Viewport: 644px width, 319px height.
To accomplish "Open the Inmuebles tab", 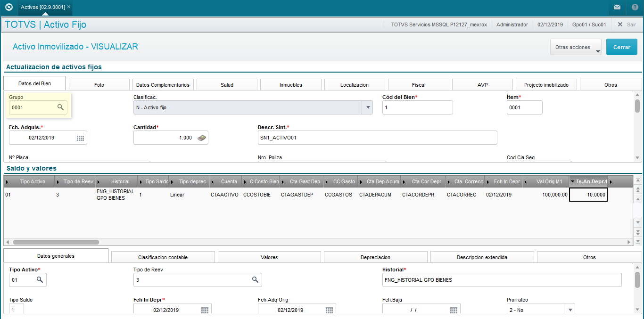I will [291, 85].
